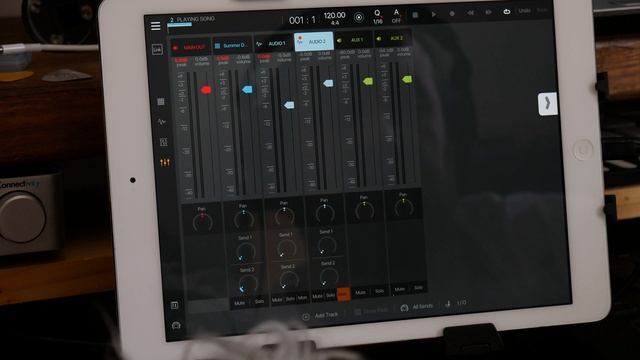Mute the AUX 1 channel

tap(360, 292)
